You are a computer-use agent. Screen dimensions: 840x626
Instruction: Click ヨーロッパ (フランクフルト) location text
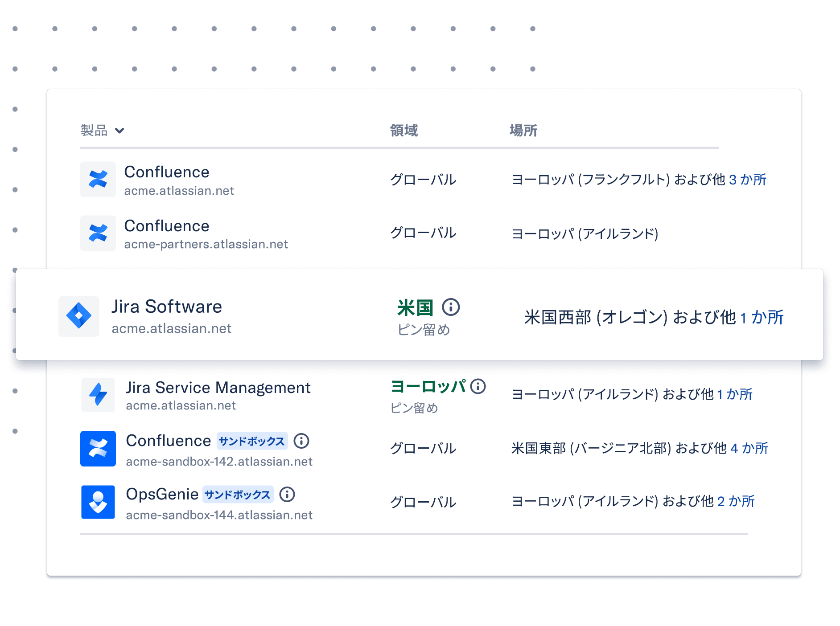591,180
